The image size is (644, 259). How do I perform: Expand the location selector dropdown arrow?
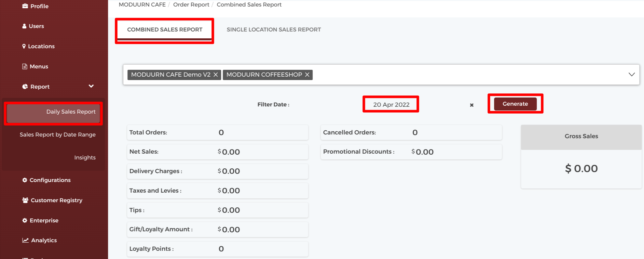(632, 74)
